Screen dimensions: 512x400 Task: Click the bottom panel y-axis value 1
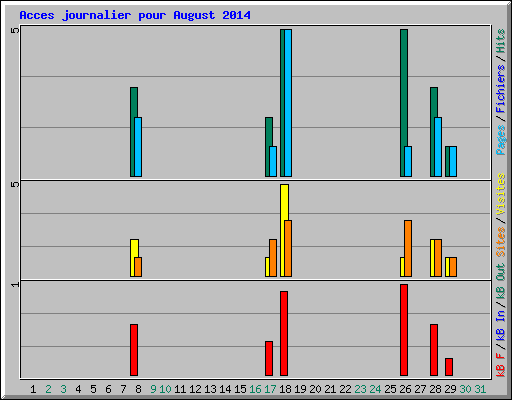(15, 284)
